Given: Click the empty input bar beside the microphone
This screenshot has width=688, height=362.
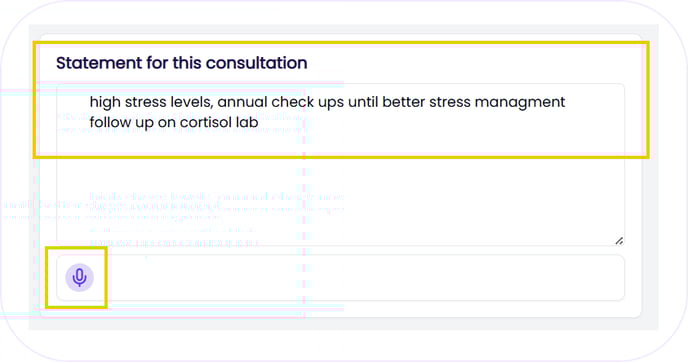Looking at the screenshot, I should (340, 278).
